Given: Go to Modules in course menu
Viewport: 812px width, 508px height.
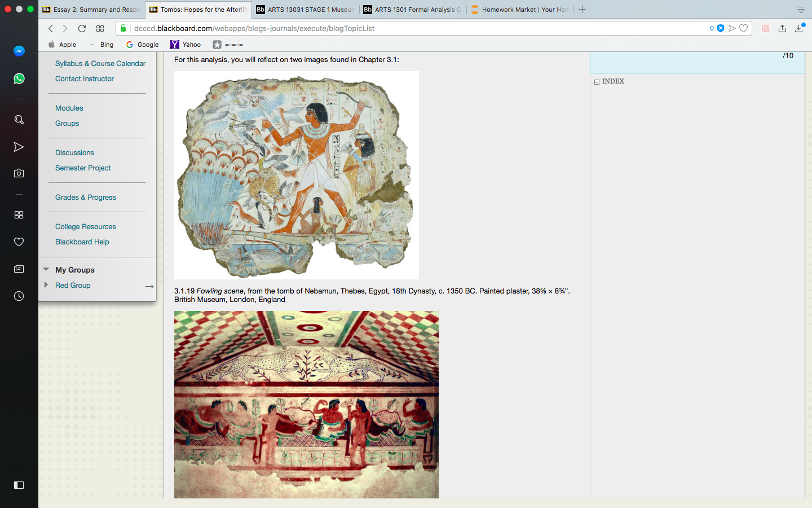Looking at the screenshot, I should coord(69,108).
